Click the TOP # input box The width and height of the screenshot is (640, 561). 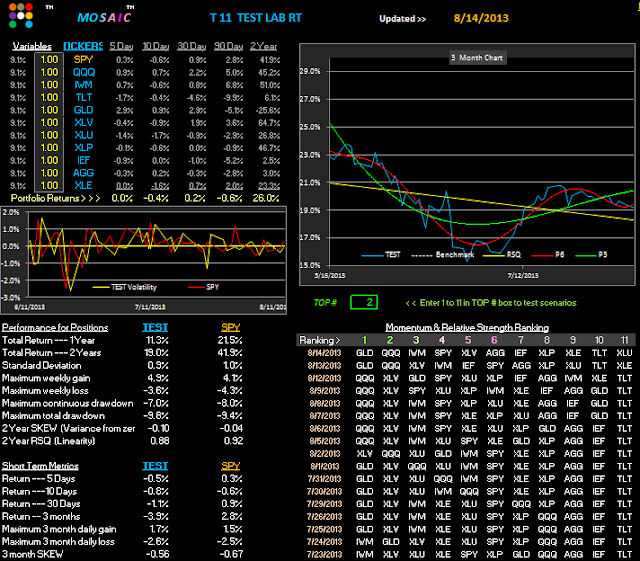point(364,302)
